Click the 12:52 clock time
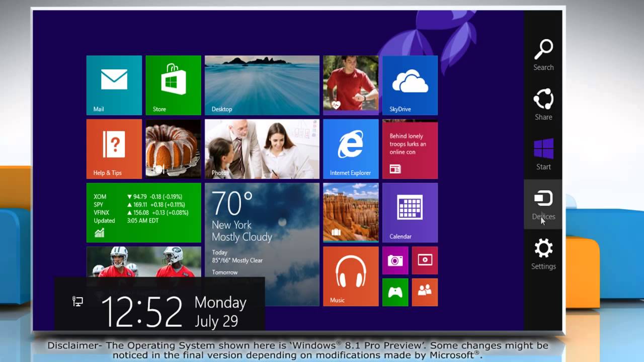644x362 pixels. (x=142, y=312)
